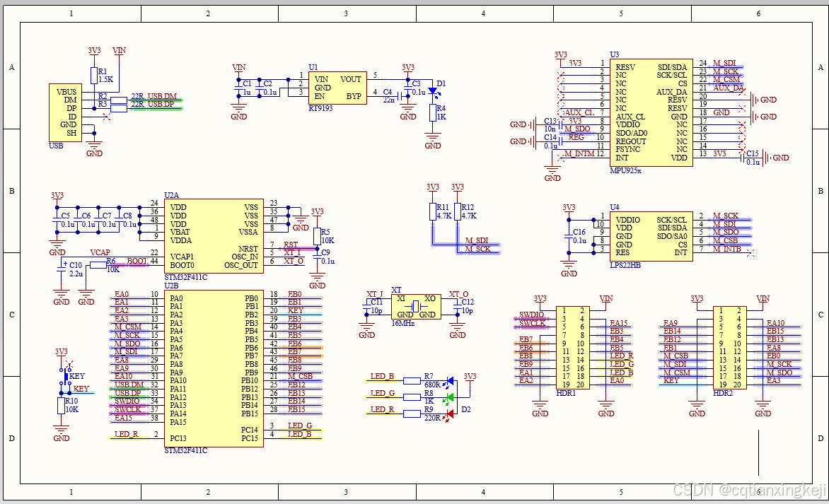Viewport: 829px width, 504px height.
Task: Select the U2A STM32F411C power block
Action: [x=214, y=236]
